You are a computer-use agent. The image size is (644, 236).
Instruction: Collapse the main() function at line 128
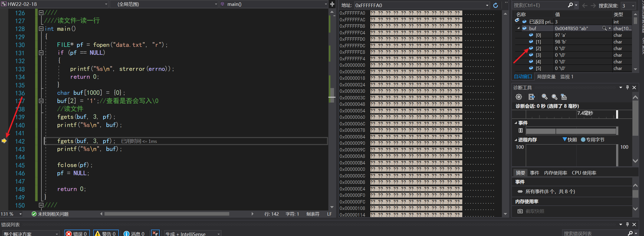click(41, 29)
